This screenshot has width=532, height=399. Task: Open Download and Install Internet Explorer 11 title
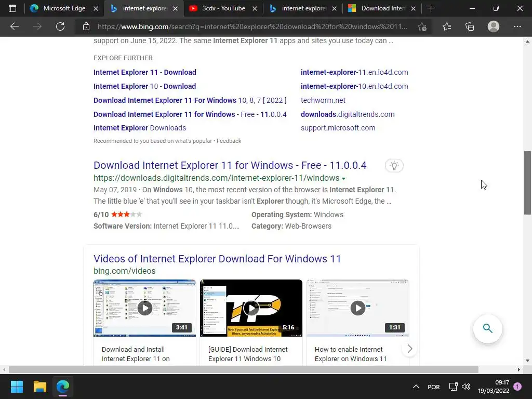[136, 354]
